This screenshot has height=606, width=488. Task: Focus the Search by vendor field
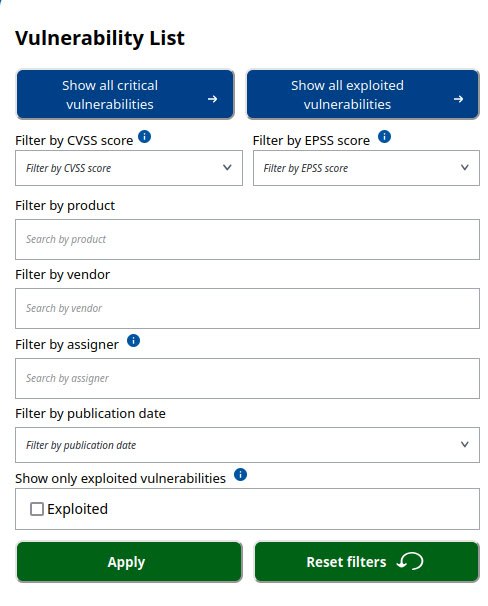(x=247, y=308)
